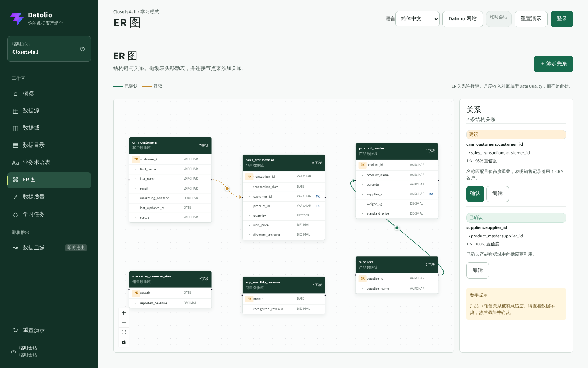Click the 数据目录 list icon
Viewport: 588px width, 368px height.
[x=15, y=145]
